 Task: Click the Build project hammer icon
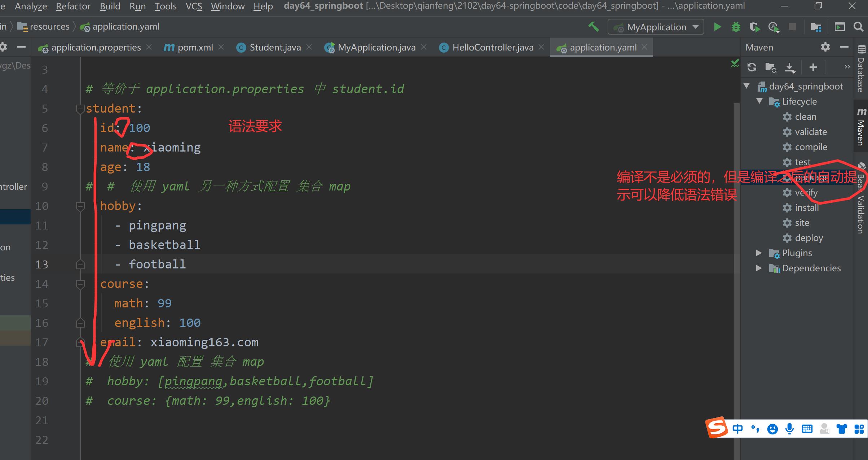[x=594, y=27]
